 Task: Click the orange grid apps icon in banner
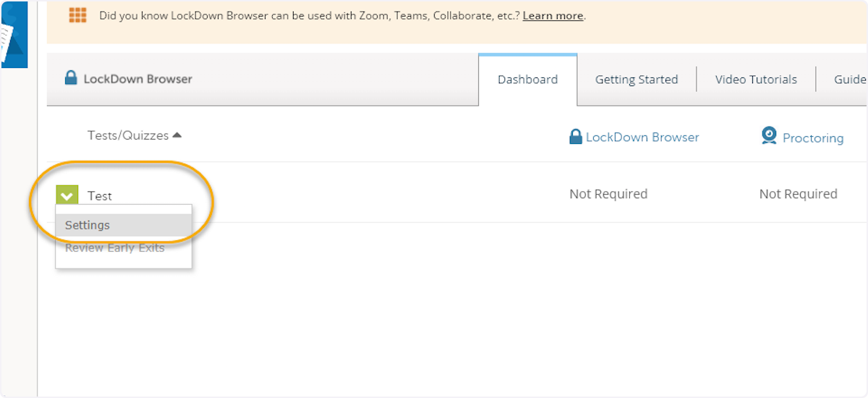tap(77, 15)
